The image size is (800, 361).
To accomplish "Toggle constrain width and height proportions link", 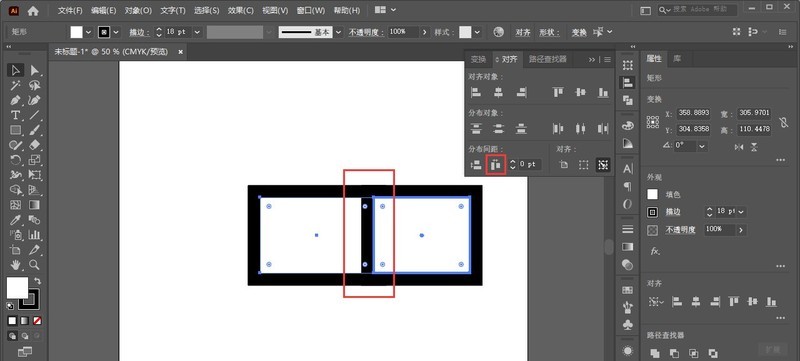I will tap(784, 122).
